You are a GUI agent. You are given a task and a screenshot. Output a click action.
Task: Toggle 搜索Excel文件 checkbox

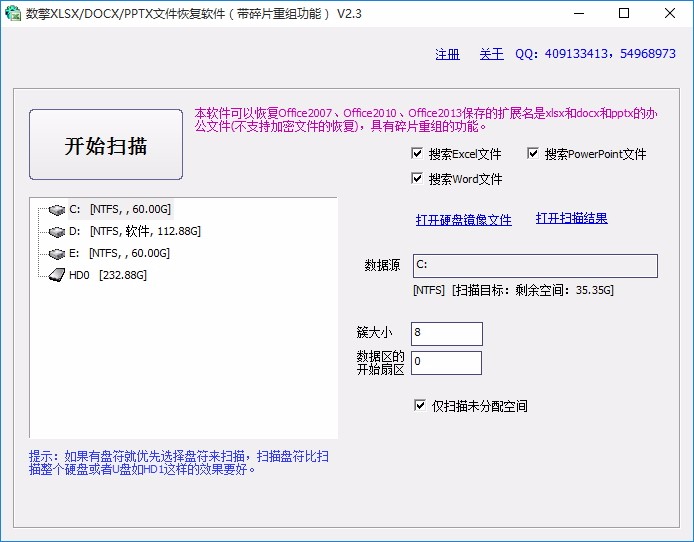tap(417, 154)
